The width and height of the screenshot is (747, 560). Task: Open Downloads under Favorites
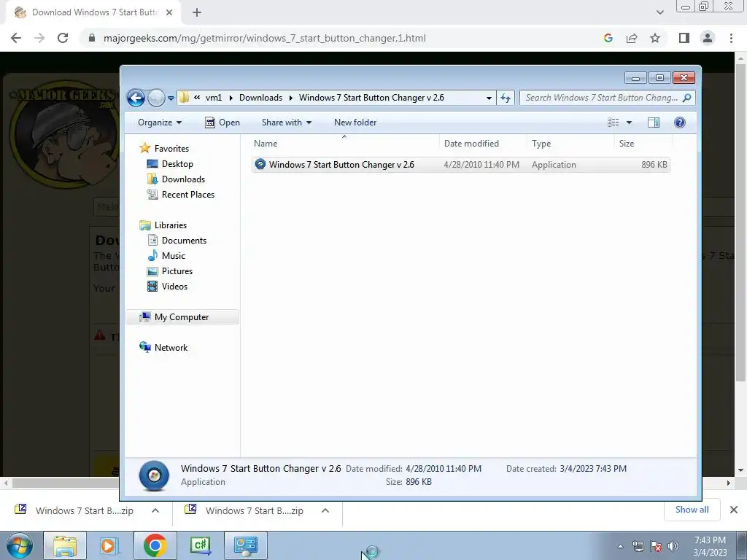183,179
